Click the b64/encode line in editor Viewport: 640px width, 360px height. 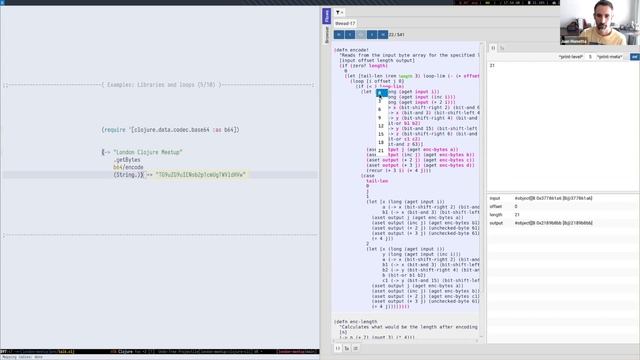(x=128, y=167)
